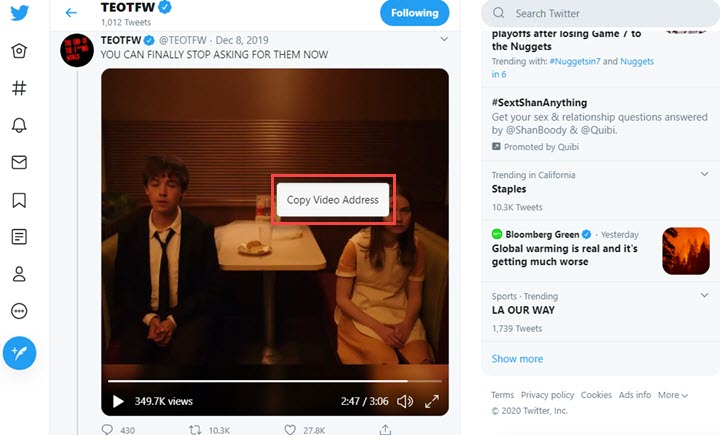720x435 pixels.
Task: Expand the tweet options chevron
Action: point(444,39)
